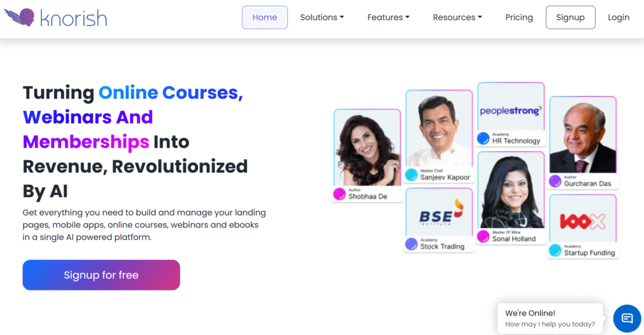Click the Login link
644x335 pixels.
point(619,17)
